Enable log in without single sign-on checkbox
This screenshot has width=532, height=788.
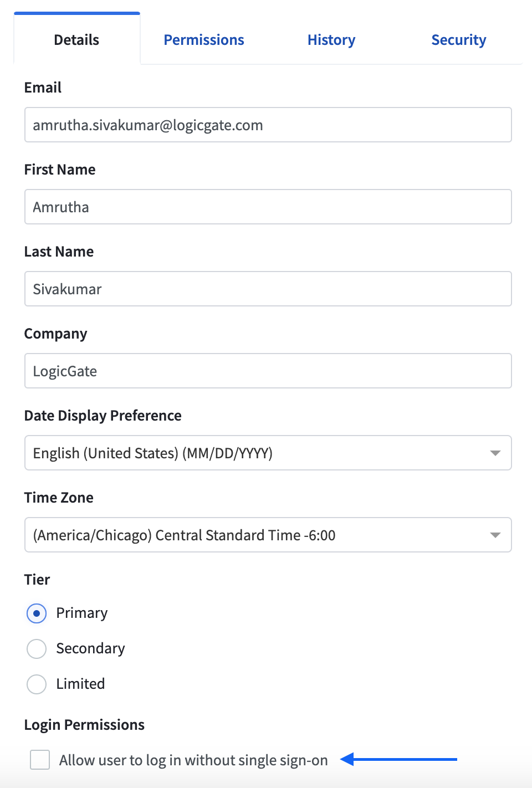pyautogui.click(x=40, y=760)
